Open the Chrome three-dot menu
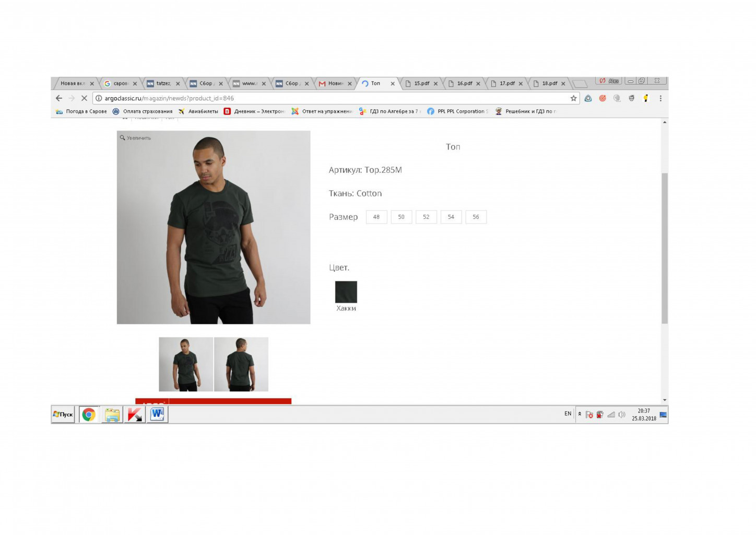Image resolution: width=756 pixels, height=535 pixels. 660,98
